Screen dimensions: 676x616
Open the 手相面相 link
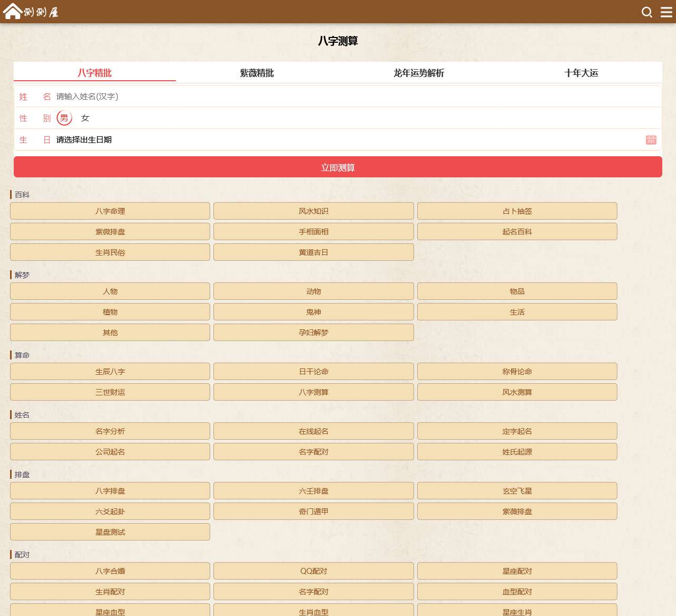(314, 232)
